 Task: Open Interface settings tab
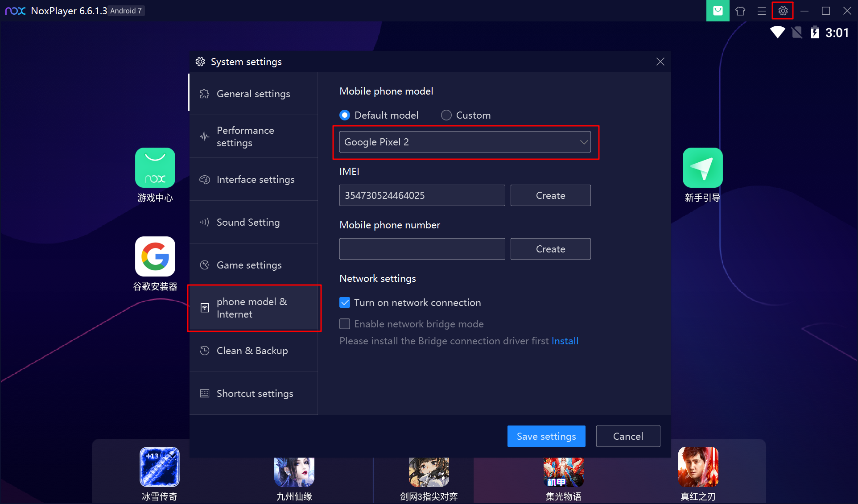(253, 179)
